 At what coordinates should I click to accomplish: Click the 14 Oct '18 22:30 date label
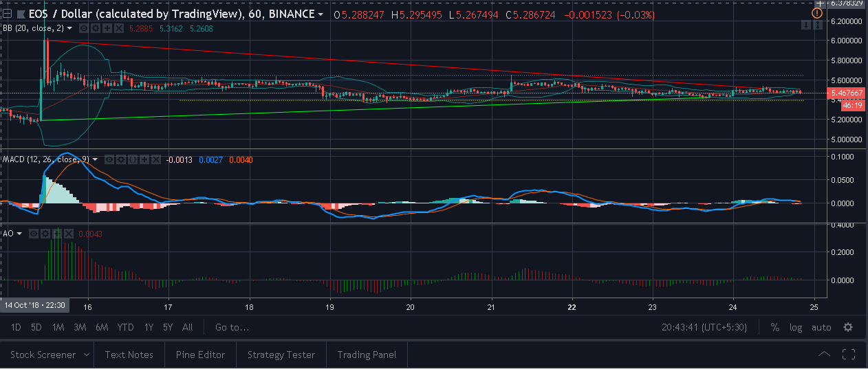(x=33, y=304)
